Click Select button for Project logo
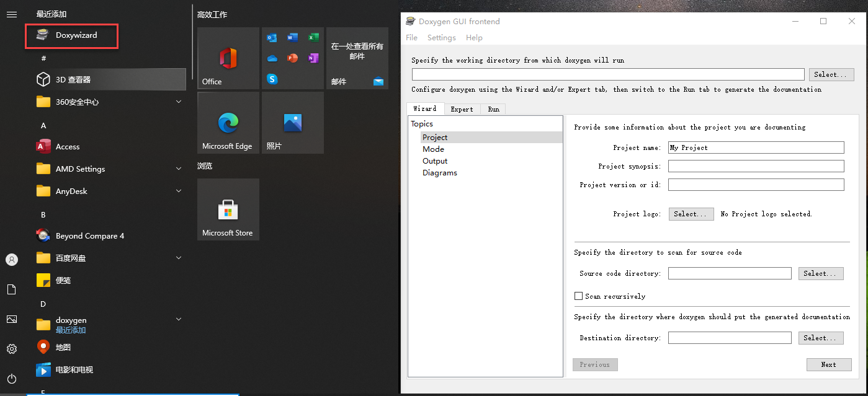868x396 pixels. coord(691,214)
